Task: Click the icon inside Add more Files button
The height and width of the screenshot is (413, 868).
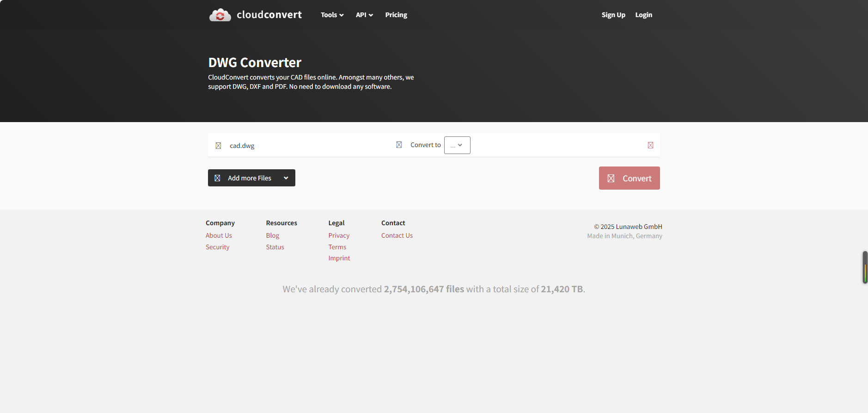Action: pyautogui.click(x=217, y=178)
